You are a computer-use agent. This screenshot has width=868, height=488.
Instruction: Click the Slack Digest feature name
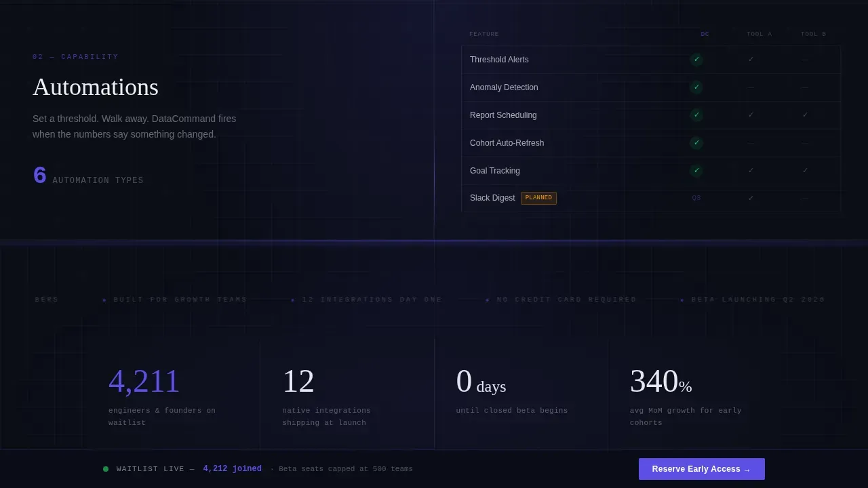tap(492, 198)
